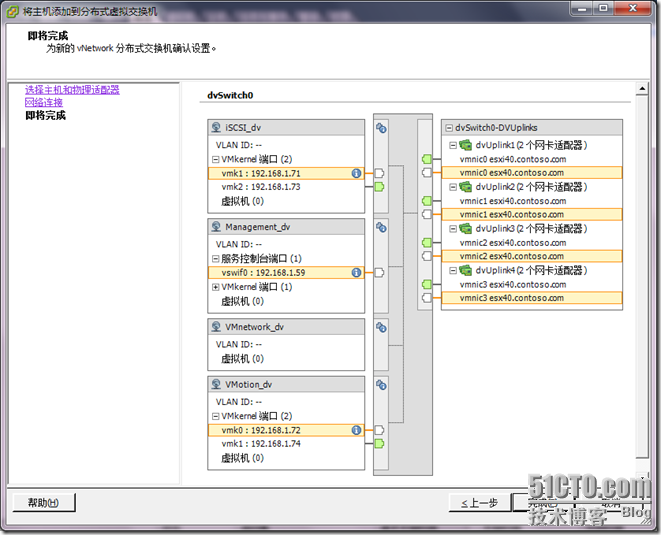Select vmk1 : 192.168.1.71 row
The image size is (661, 535).
pos(286,173)
